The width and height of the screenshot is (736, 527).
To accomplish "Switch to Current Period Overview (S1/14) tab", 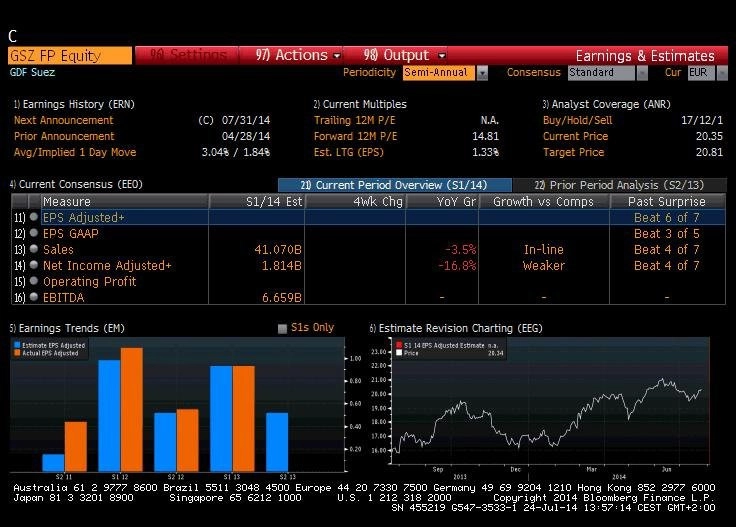I will (395, 185).
